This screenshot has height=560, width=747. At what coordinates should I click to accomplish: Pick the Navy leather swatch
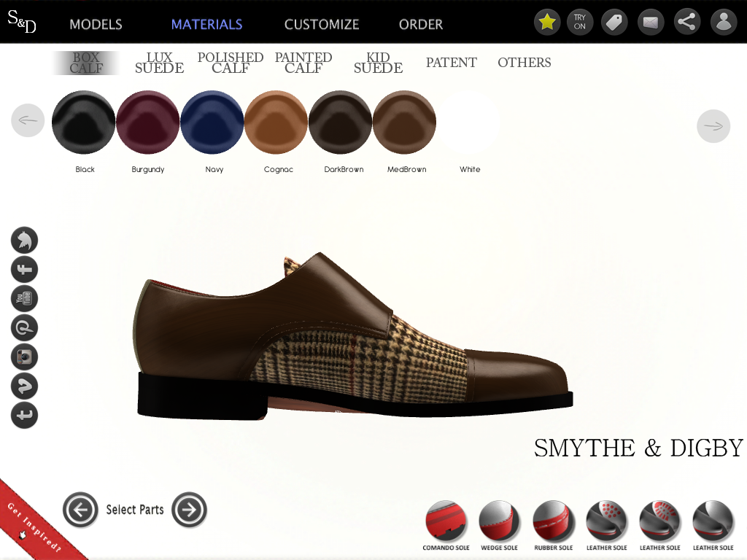coord(212,122)
